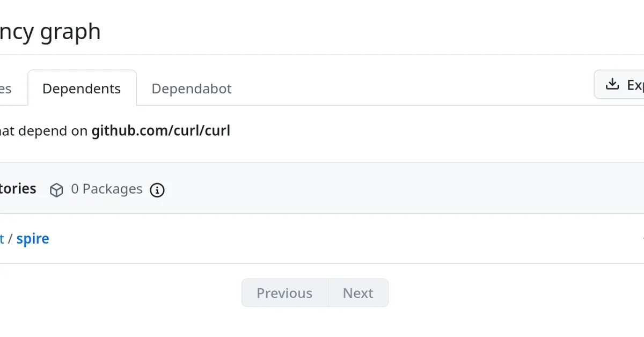644x337 pixels.
Task: Click the github.com/curl/curl repository text
Action: click(160, 130)
